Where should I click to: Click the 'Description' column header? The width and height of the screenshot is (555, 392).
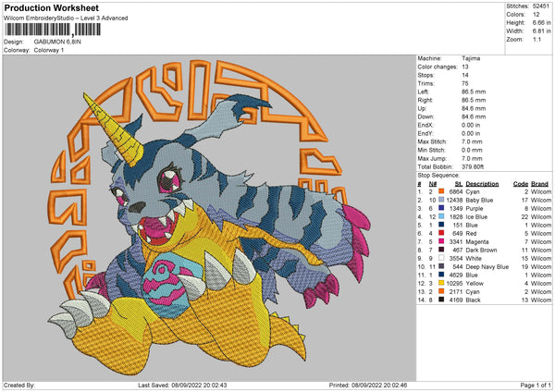click(482, 184)
